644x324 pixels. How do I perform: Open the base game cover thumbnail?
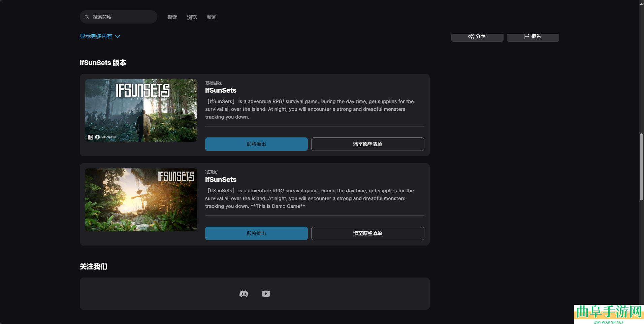point(141,110)
